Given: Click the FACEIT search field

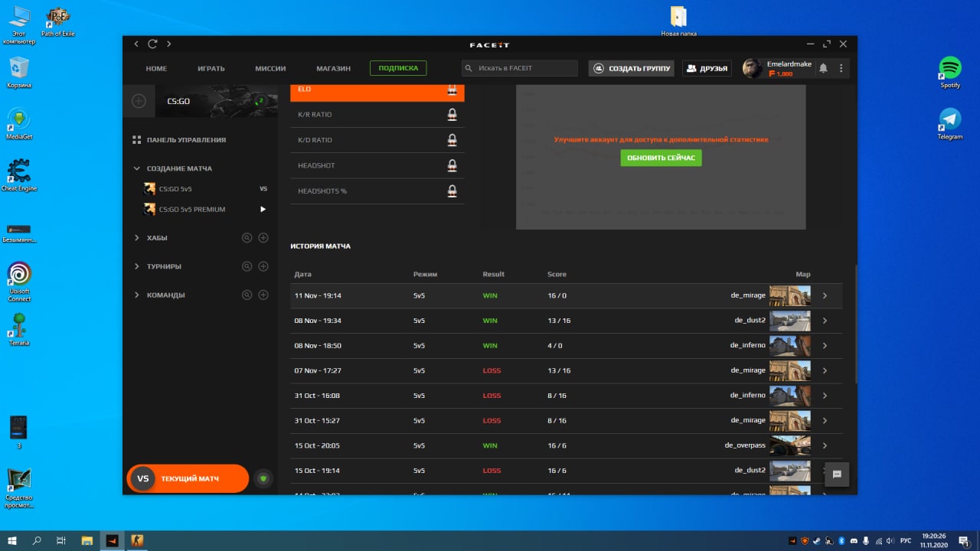Looking at the screenshot, I should pos(520,68).
